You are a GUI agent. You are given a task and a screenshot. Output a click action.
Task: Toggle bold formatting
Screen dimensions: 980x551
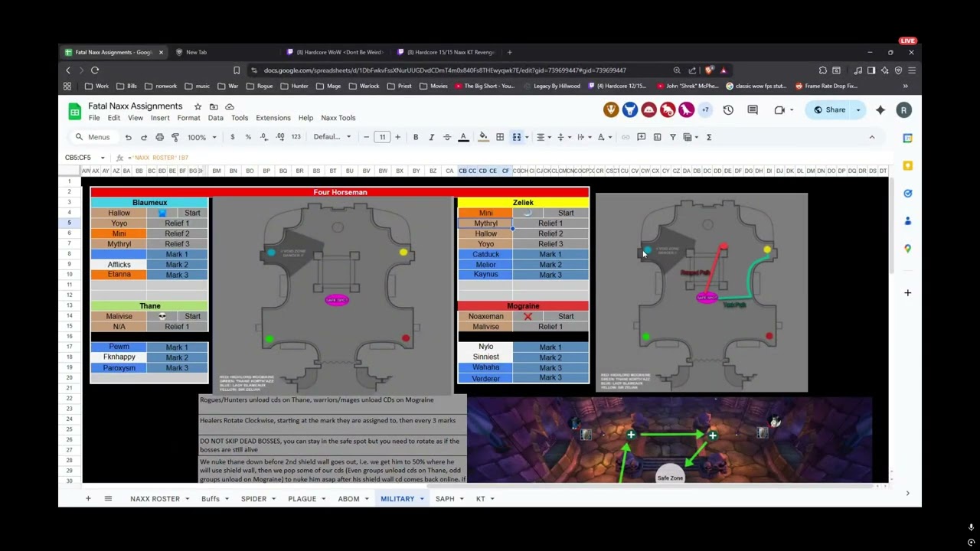(416, 137)
